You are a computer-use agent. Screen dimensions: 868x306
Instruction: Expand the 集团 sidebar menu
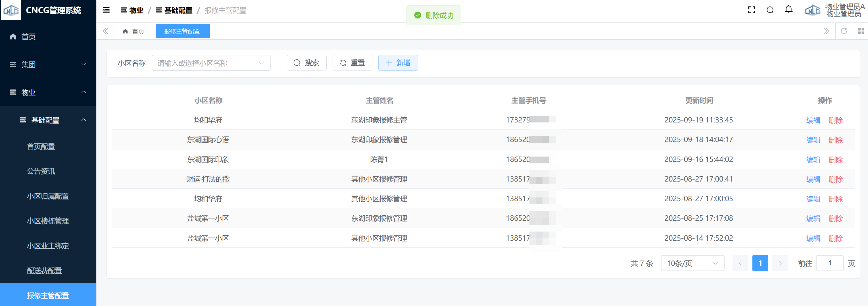48,64
